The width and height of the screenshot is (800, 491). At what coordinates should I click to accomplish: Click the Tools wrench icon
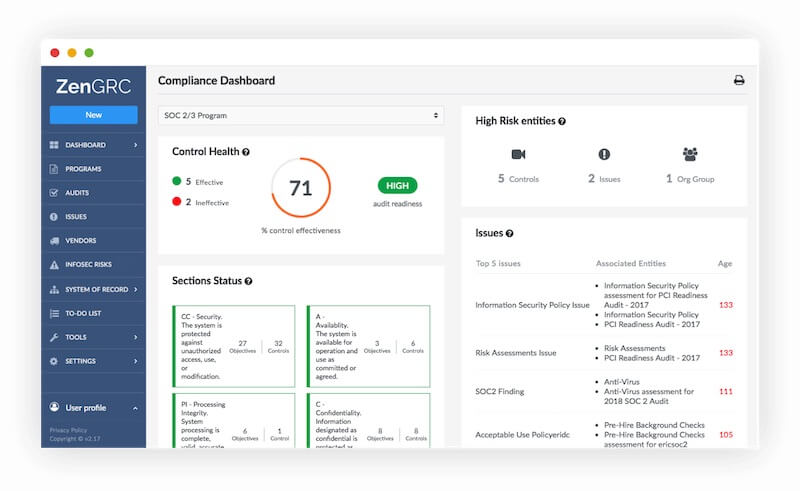(54, 337)
